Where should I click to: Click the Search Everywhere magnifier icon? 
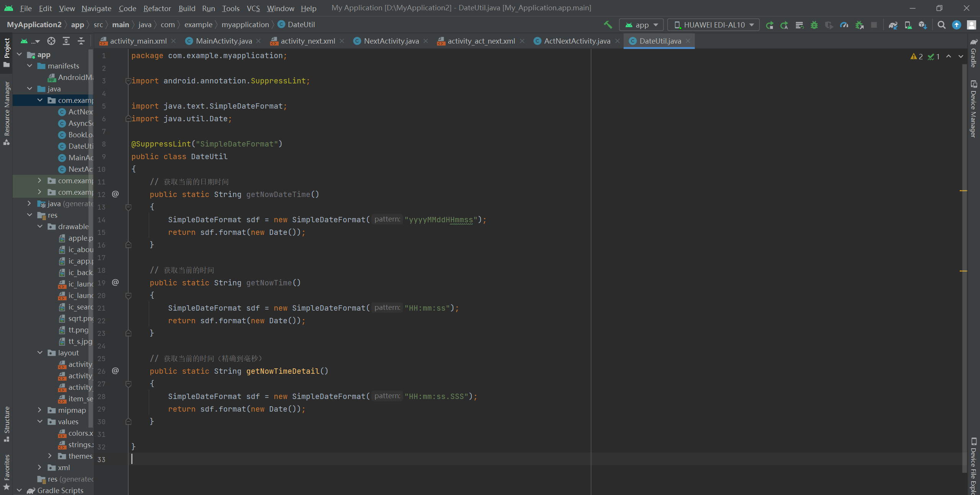pos(942,25)
